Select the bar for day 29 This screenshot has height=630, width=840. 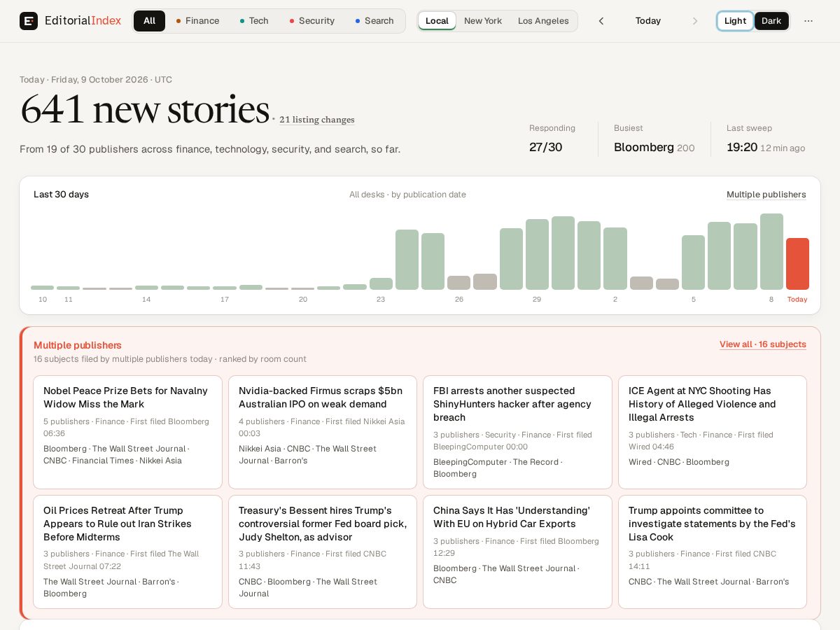click(537, 254)
